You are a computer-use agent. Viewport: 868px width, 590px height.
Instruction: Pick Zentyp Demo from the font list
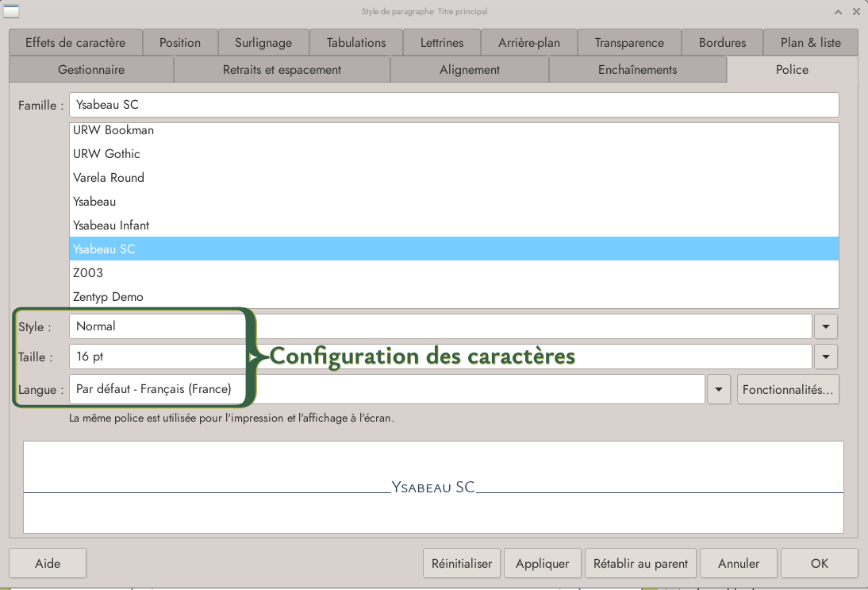pyautogui.click(x=108, y=297)
